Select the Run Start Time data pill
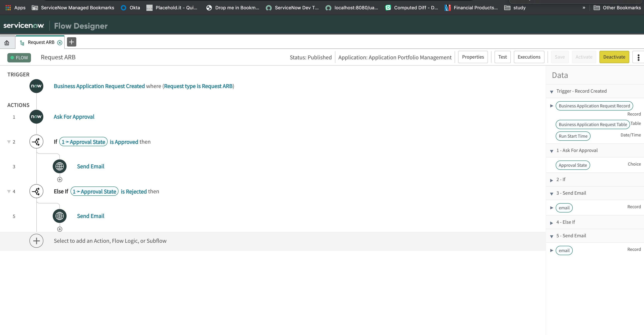This screenshot has height=335, width=644. pos(573,136)
